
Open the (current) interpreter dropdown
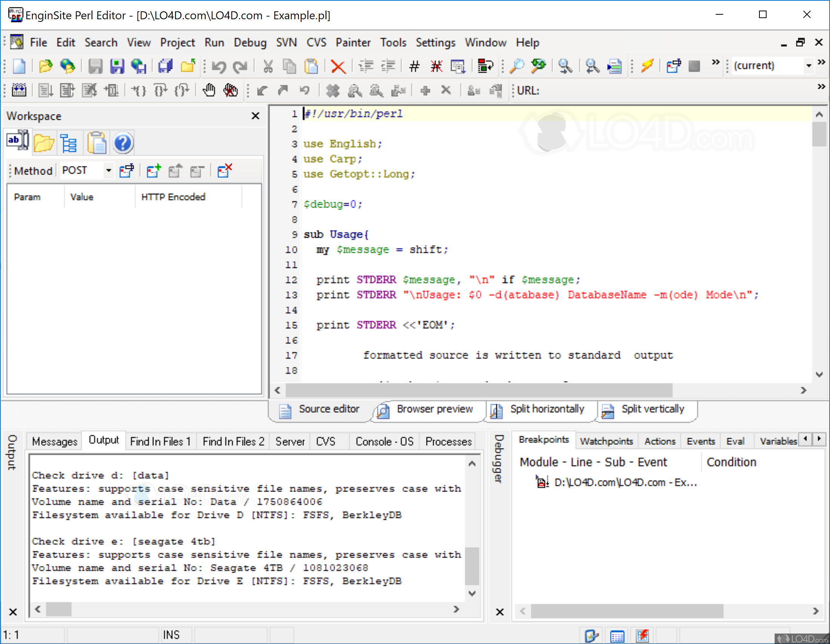809,66
